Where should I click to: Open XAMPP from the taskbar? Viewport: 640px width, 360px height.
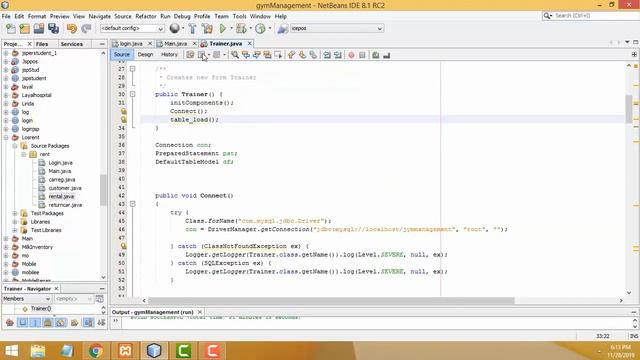click(x=125, y=351)
